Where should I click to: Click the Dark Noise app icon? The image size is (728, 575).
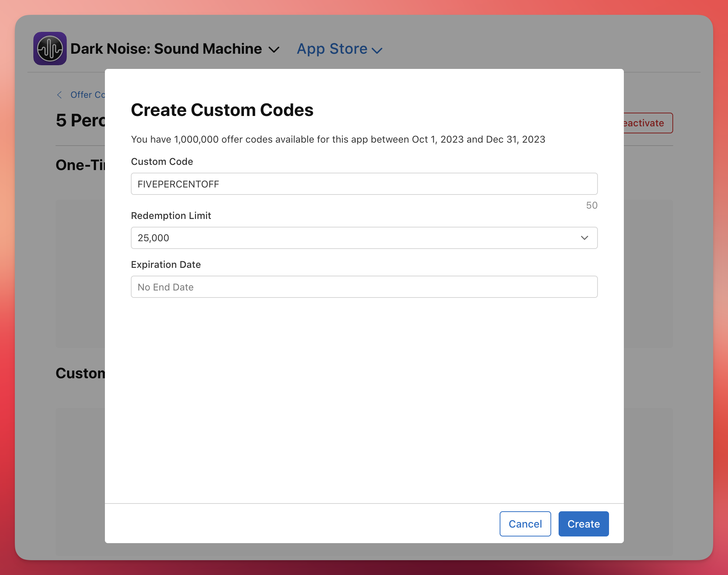coord(50,49)
